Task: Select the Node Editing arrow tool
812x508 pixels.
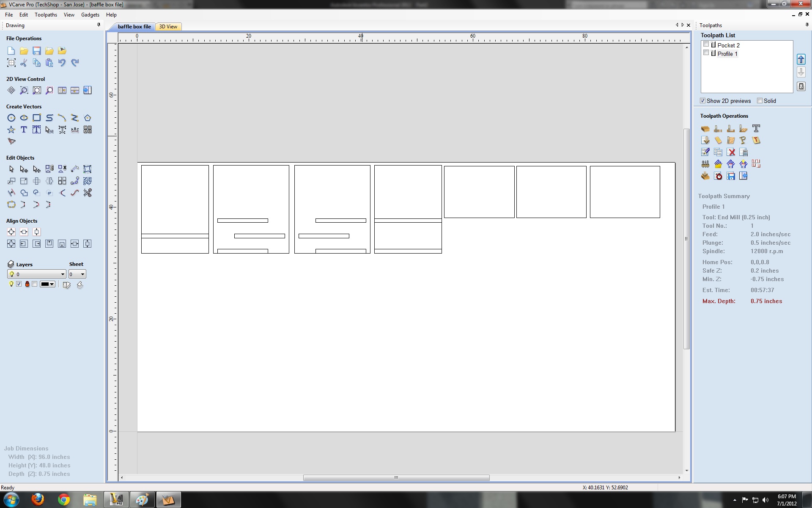Action: 24,169
